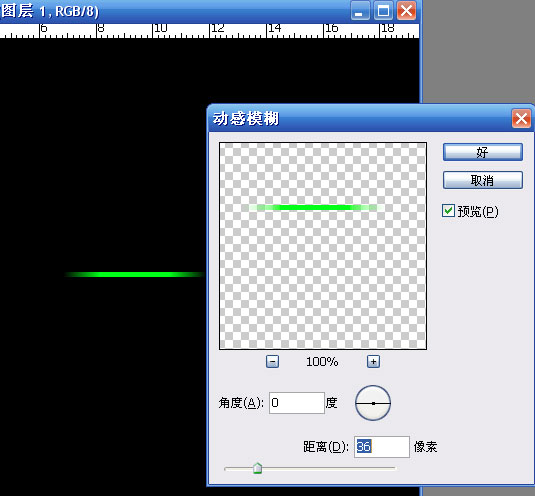Viewport: 535px width, 496px height.
Task: Click the checkered preview thumbnail in dialog
Action: 323,246
